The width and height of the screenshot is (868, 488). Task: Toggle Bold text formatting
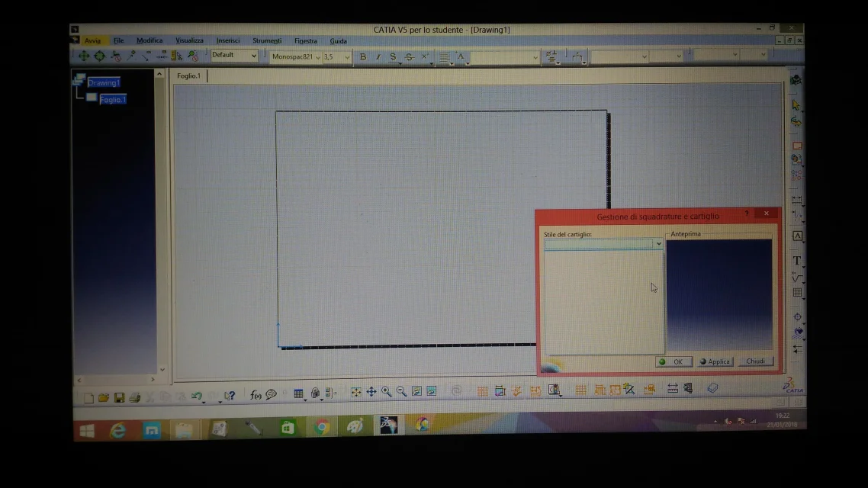[363, 57]
